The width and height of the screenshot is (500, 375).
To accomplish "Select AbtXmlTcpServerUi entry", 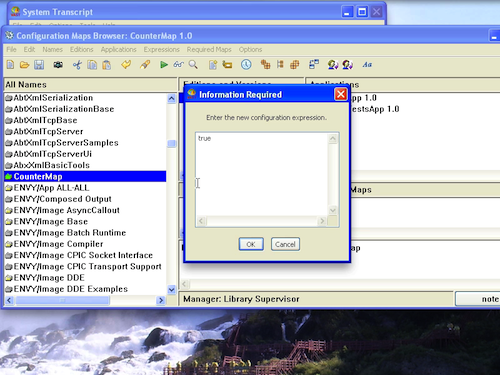I will 53,154.
